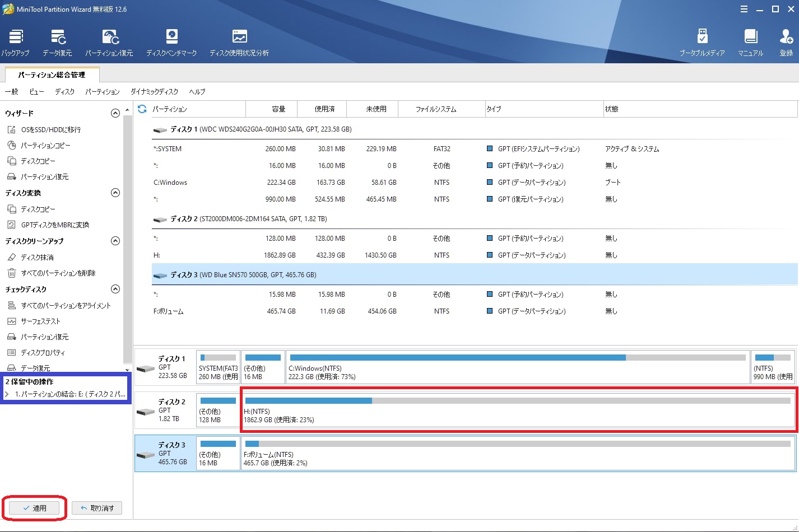Image resolution: width=799 pixels, height=532 pixels.
Task: Select F:ボリューム partition row
Action: tap(474, 311)
